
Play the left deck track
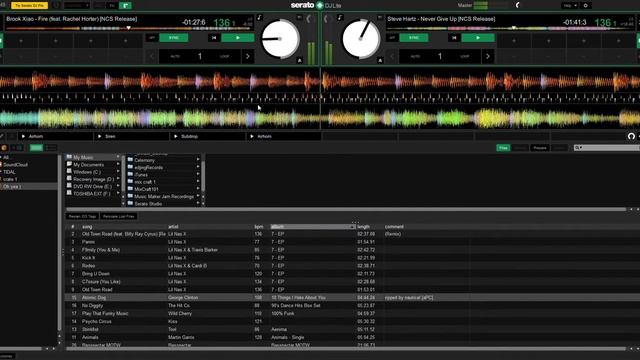(238, 38)
